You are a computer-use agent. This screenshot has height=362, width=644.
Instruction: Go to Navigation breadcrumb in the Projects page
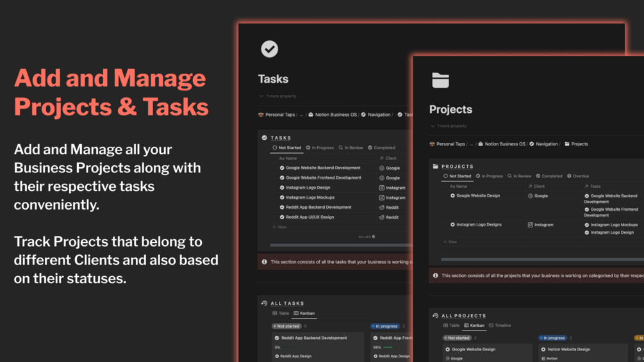pyautogui.click(x=543, y=144)
